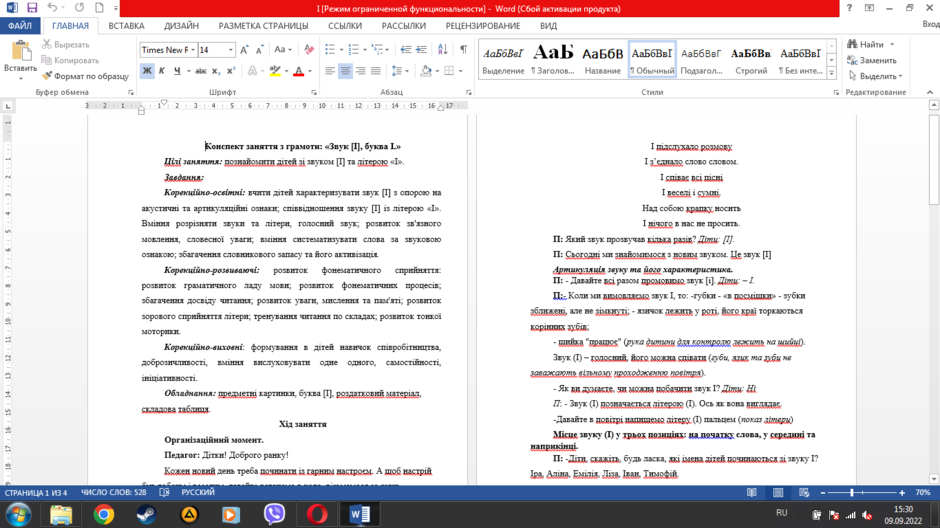
Task: Zoom in with plus button
Action: [x=902, y=493]
